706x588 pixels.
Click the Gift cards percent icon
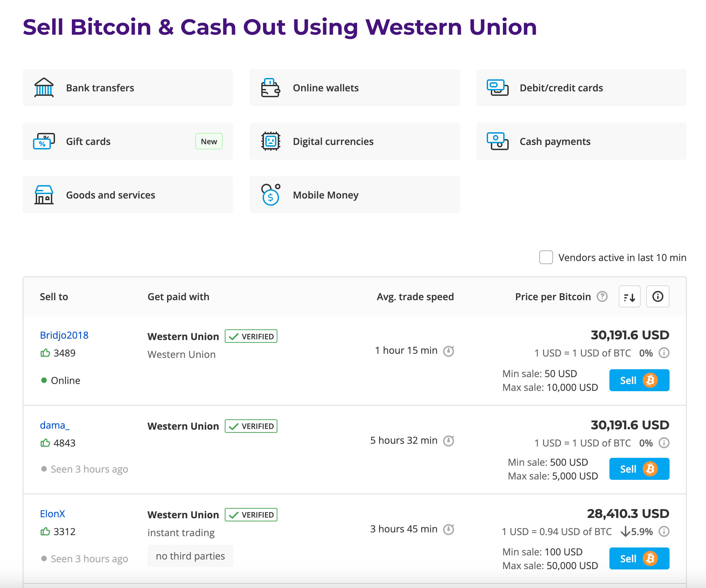pyautogui.click(x=44, y=141)
